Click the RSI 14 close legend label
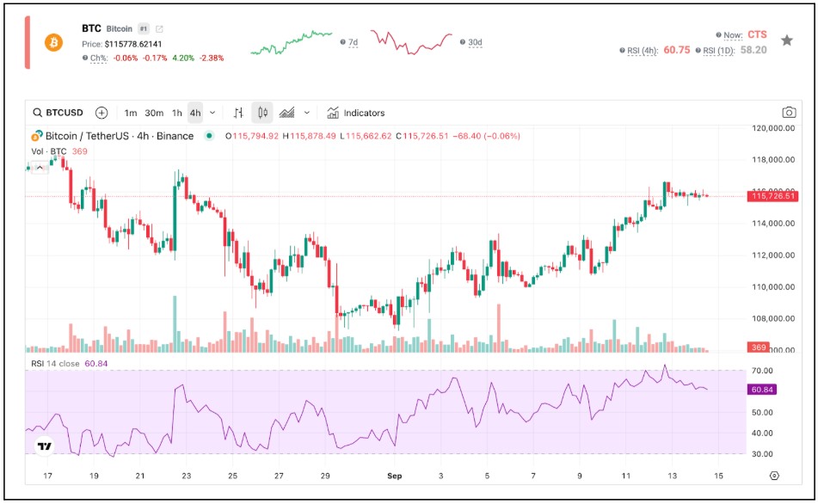818x504 pixels. pos(55,364)
